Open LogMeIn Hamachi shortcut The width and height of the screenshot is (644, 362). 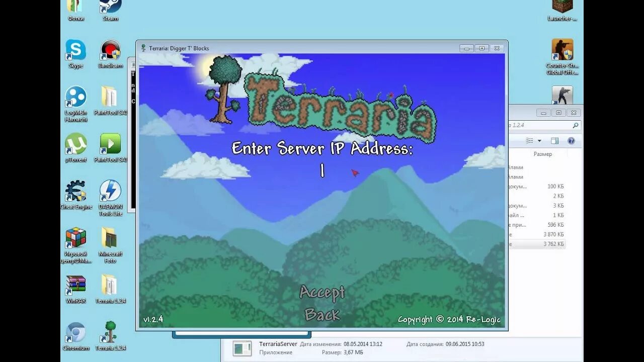pos(75,104)
